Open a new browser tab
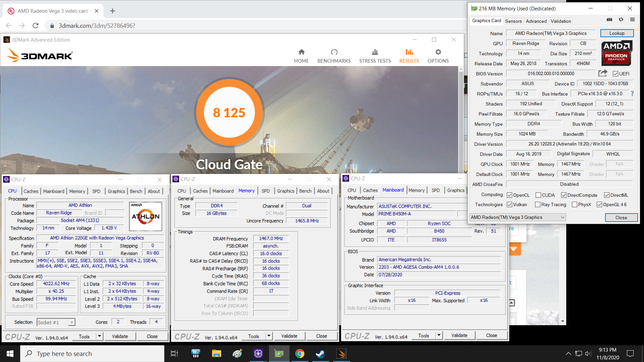The width and height of the screenshot is (644, 362). 112,11
